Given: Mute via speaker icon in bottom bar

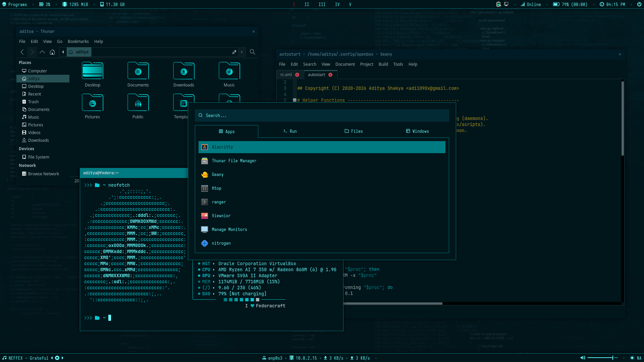Looking at the screenshot, I should point(583,358).
